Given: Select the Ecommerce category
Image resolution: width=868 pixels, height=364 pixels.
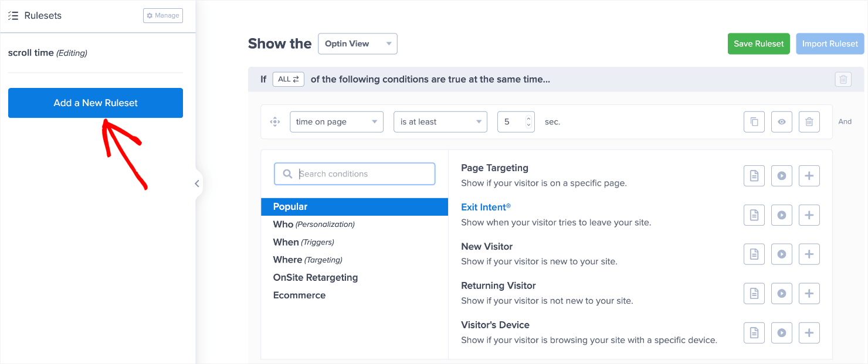Looking at the screenshot, I should coord(299,295).
